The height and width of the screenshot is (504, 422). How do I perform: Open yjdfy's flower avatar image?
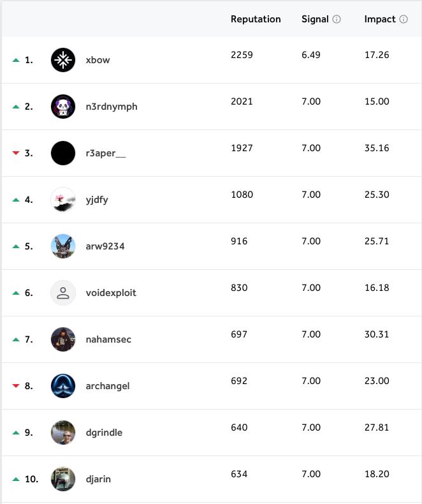coord(63,200)
